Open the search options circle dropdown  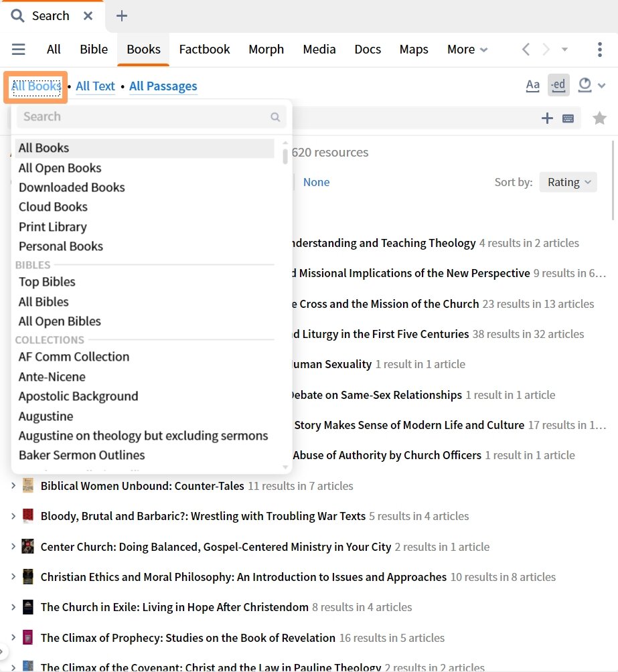pyautogui.click(x=591, y=85)
